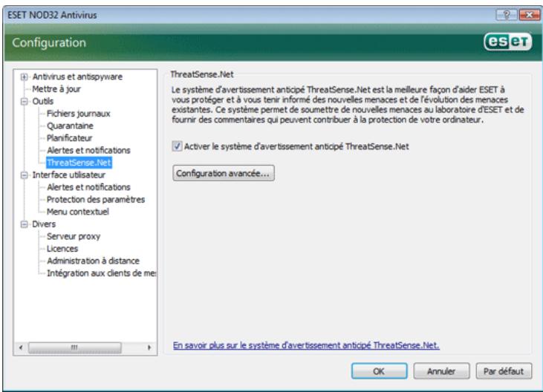Image resolution: width=543 pixels, height=392 pixels.
Task: Select Menu contextuel item
Action: (x=77, y=212)
